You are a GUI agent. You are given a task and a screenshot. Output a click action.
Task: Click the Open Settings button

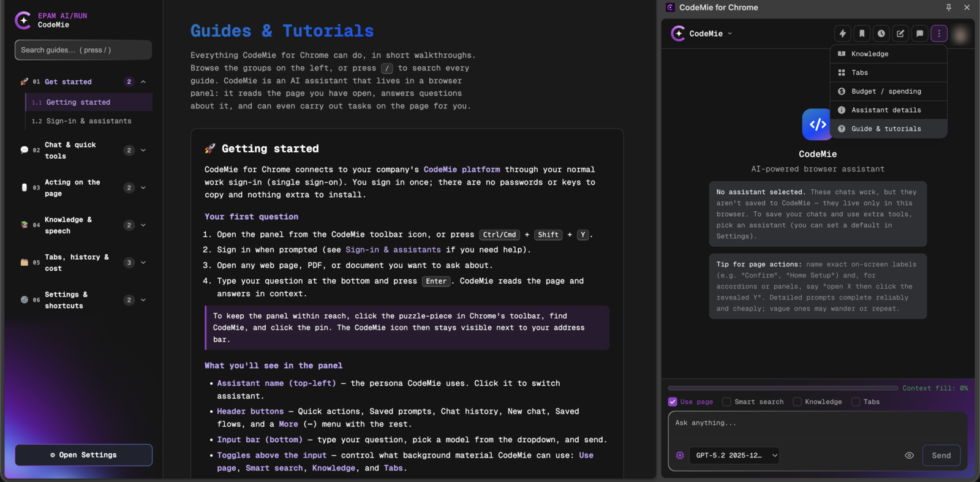click(x=83, y=455)
